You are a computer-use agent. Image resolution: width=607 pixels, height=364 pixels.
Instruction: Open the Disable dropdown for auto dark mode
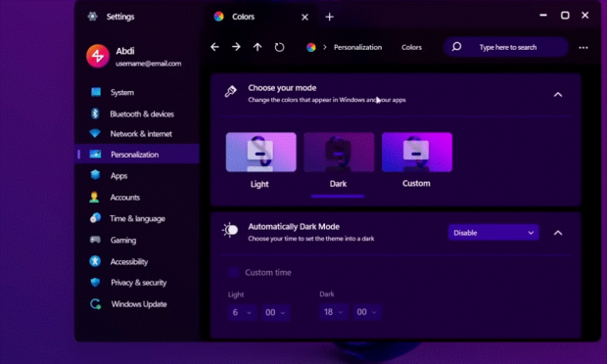point(493,233)
